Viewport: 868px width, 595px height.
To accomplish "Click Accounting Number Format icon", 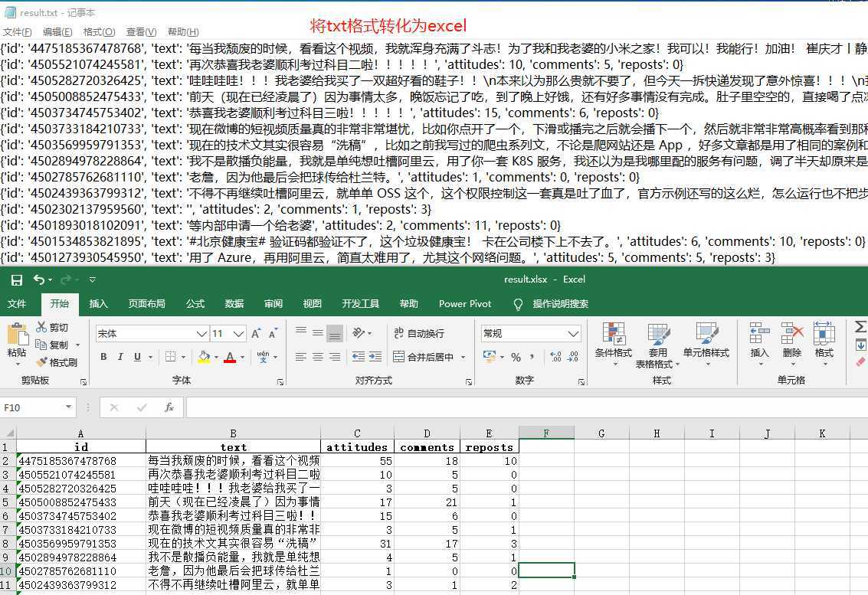I will (x=490, y=356).
